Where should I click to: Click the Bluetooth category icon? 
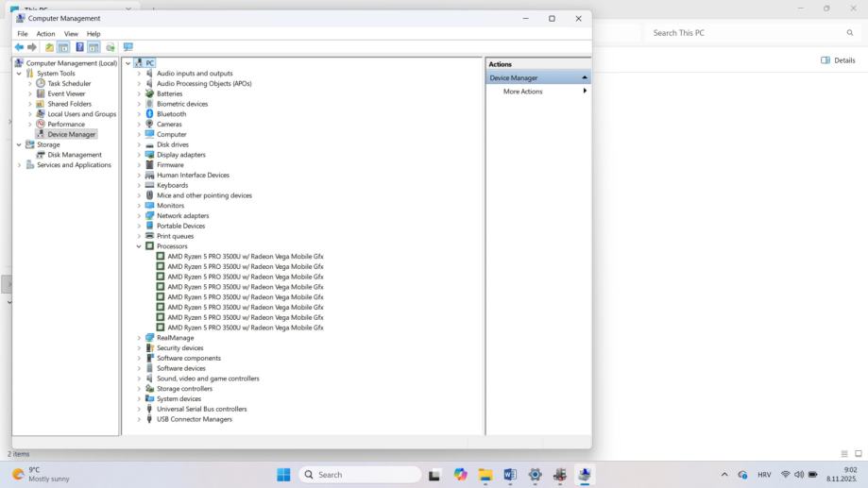(149, 114)
